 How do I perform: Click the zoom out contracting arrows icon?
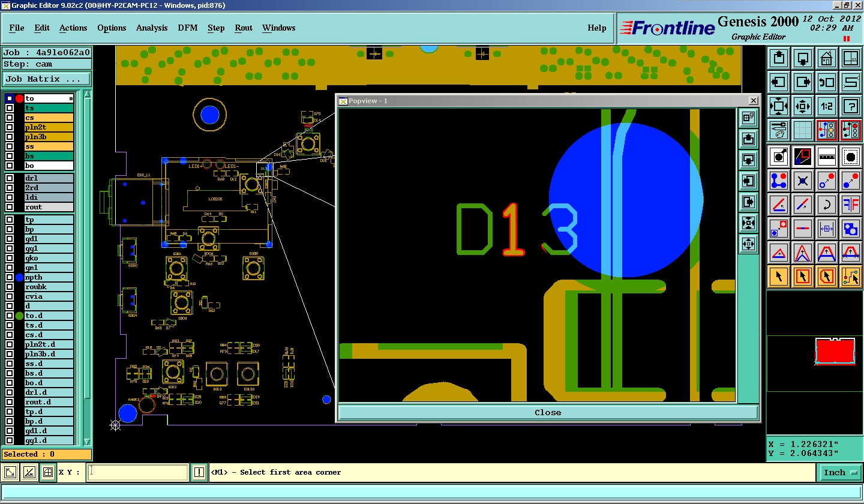(803, 106)
